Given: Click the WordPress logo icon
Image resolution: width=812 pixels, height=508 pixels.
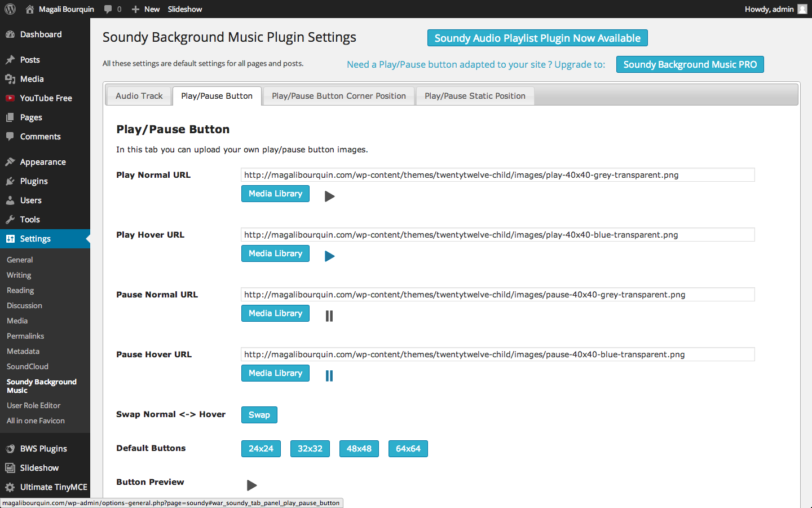Looking at the screenshot, I should click(x=10, y=9).
